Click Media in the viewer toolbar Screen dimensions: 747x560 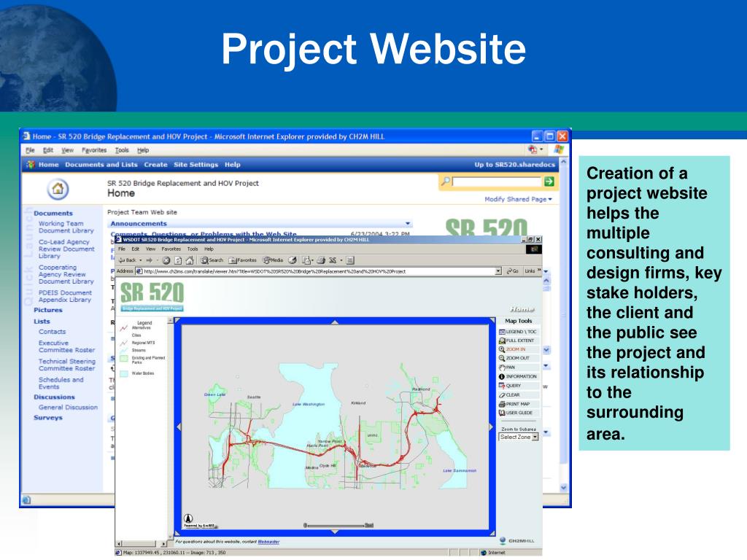[274, 260]
